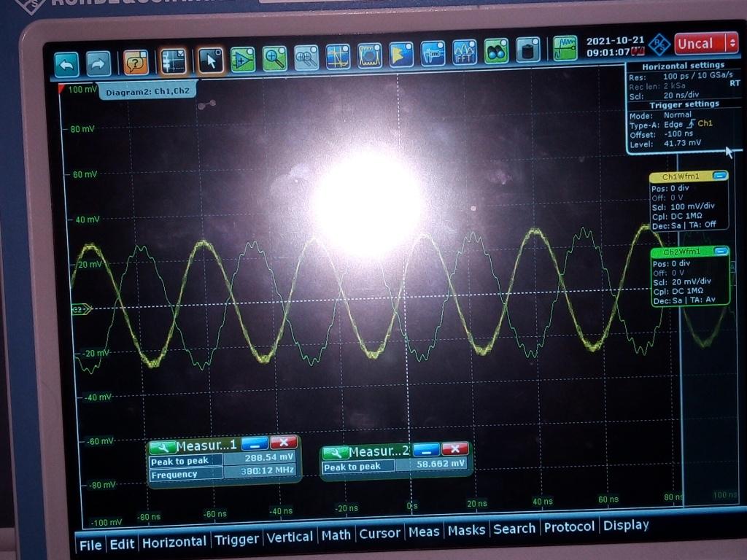Minimize the Measur...2 result box
The height and width of the screenshot is (560, 747).
(x=426, y=449)
